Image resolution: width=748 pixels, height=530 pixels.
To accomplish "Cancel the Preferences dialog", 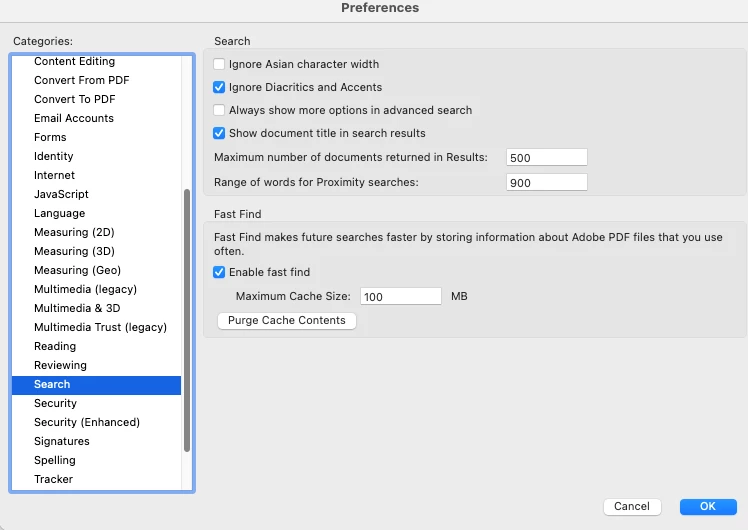I will (x=632, y=507).
